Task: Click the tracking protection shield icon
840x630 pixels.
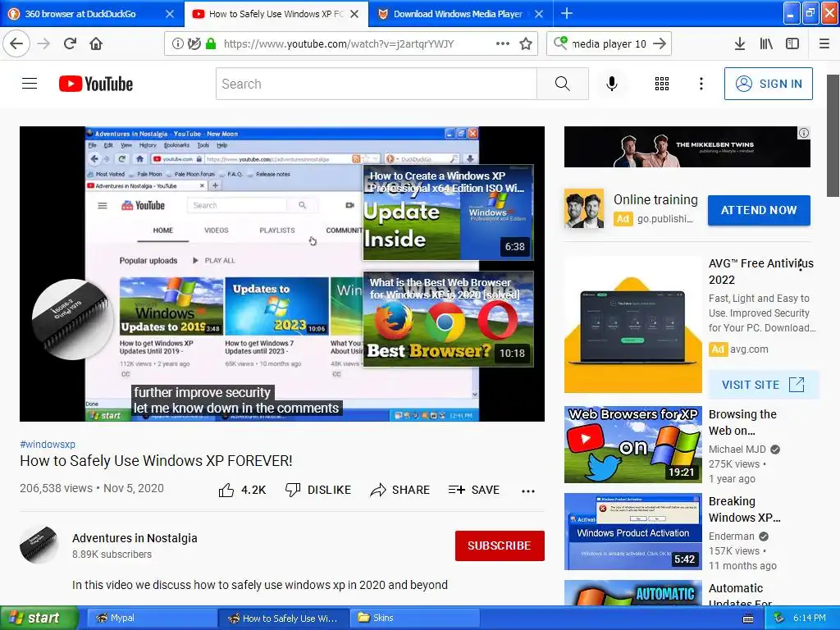Action: pyautogui.click(x=194, y=44)
